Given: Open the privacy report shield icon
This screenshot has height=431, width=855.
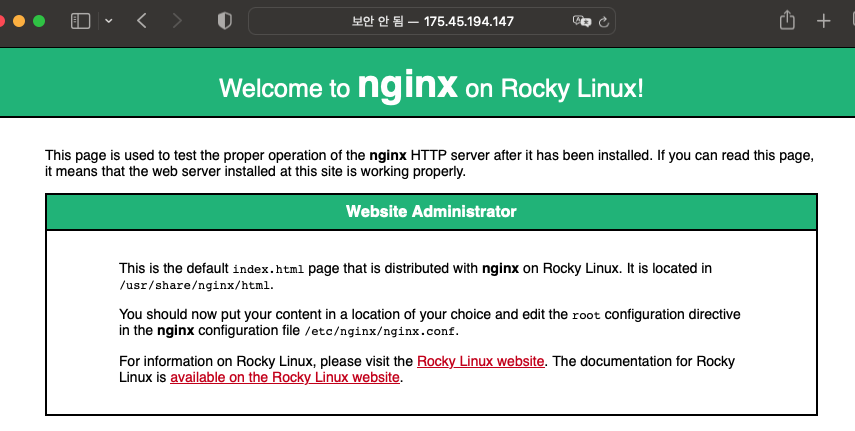Looking at the screenshot, I should [x=225, y=21].
